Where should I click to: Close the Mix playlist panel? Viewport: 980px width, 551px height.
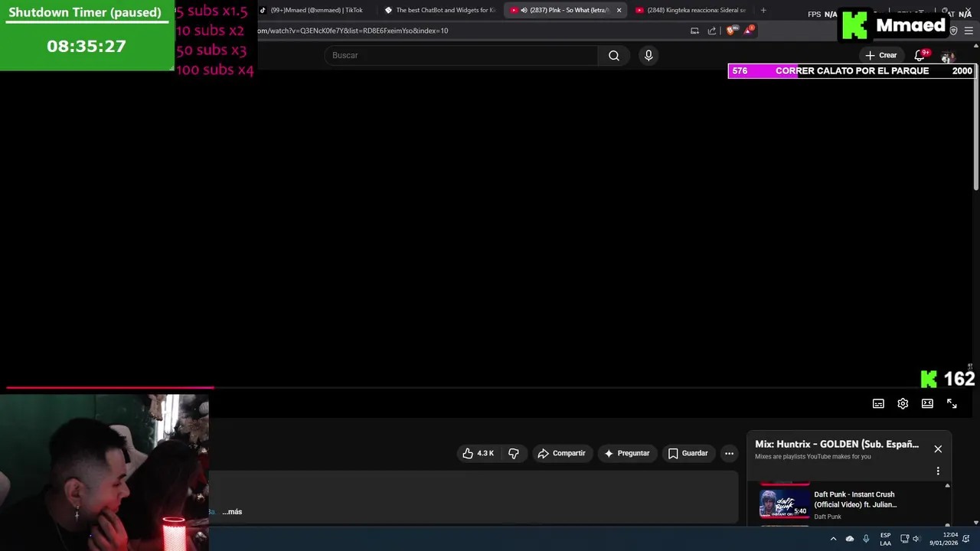pyautogui.click(x=938, y=448)
